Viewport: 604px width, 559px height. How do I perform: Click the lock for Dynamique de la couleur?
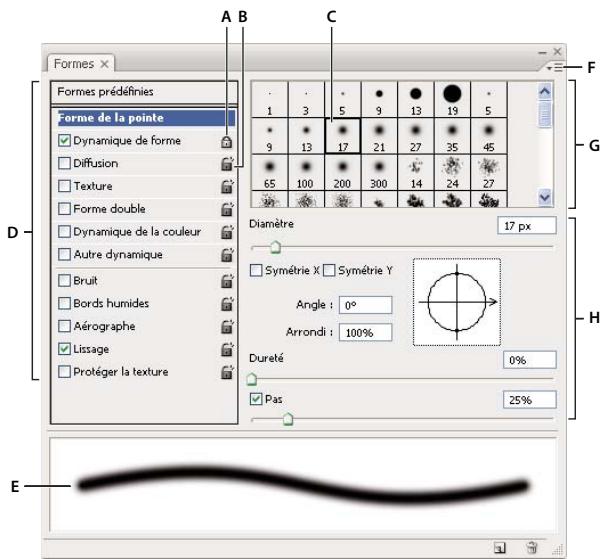[227, 232]
